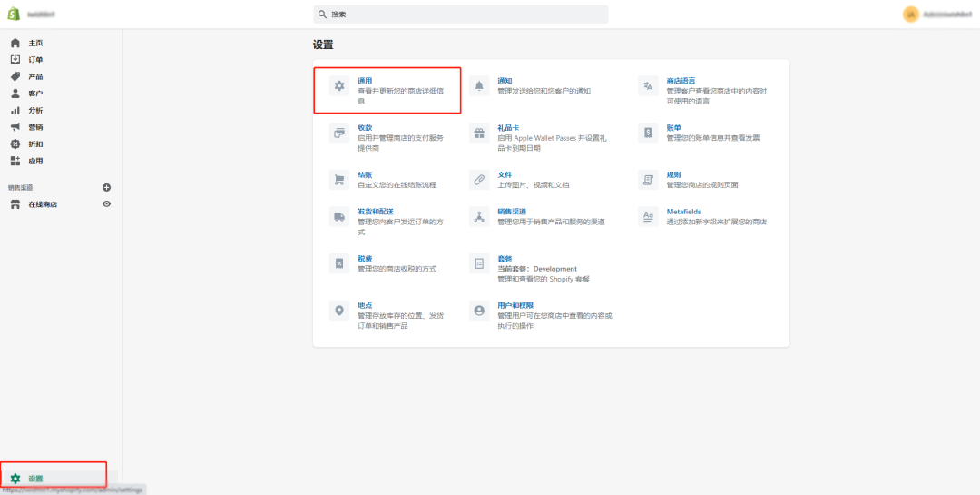This screenshot has width=980, height=495.
Task: Click the shopping cart icon beside 结账
Action: [x=339, y=180]
